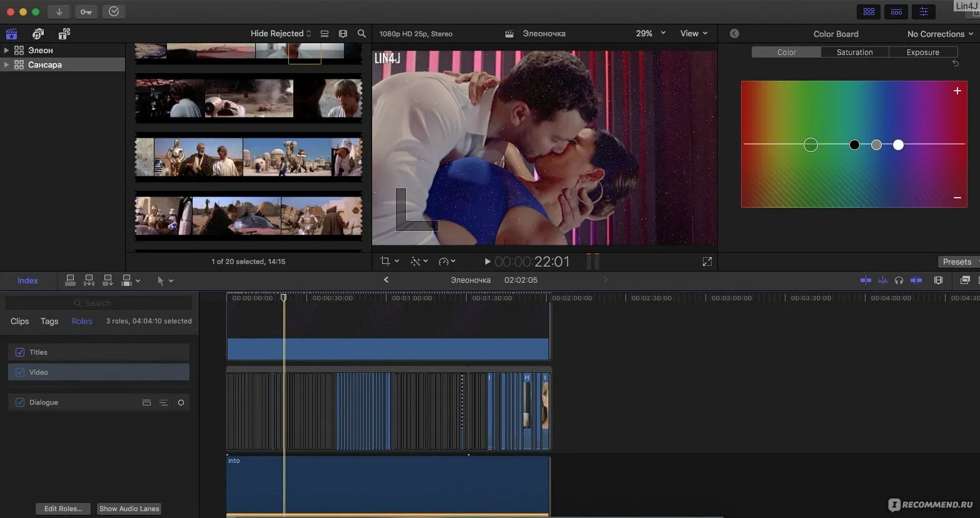Toggle the Timeline panel visibility button
This screenshot has width=980, height=518.
pyautogui.click(x=896, y=12)
